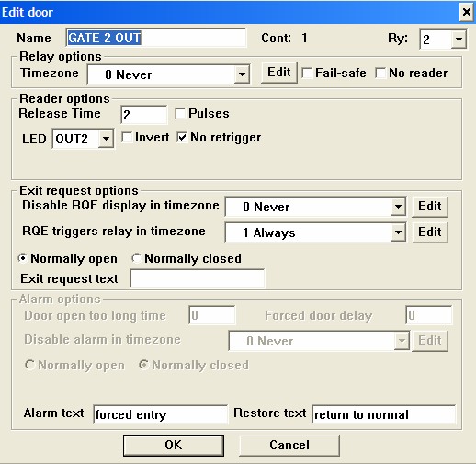
Task: Expand Disable RQE display timezone dropdown
Action: 398,207
